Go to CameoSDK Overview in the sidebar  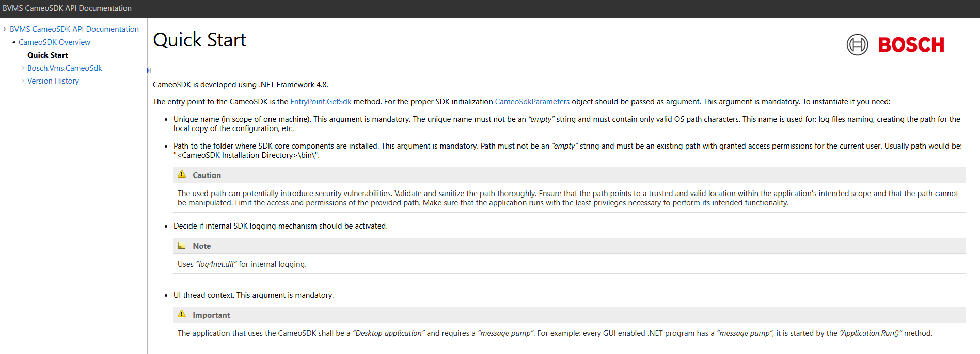(54, 42)
